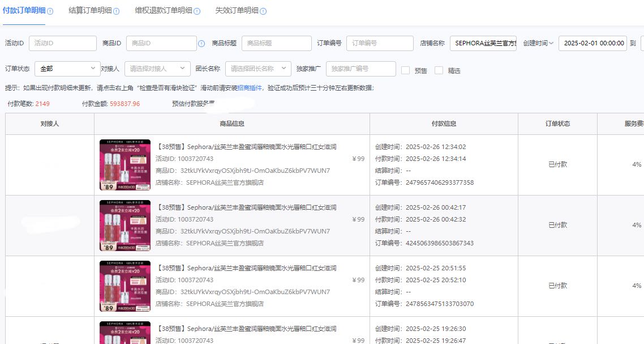Screen dimensions: 644x344
Task: Click 付款笔数 value 2149
Action: 42,104
